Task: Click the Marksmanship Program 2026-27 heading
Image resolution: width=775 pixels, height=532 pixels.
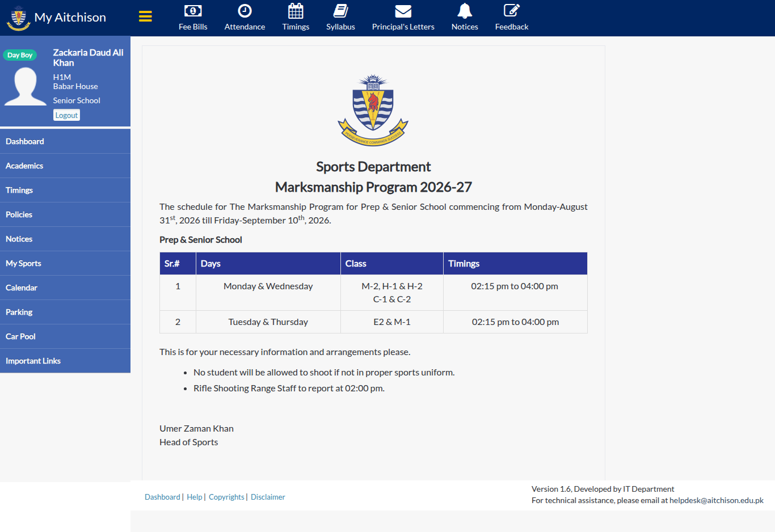Action: pos(373,187)
